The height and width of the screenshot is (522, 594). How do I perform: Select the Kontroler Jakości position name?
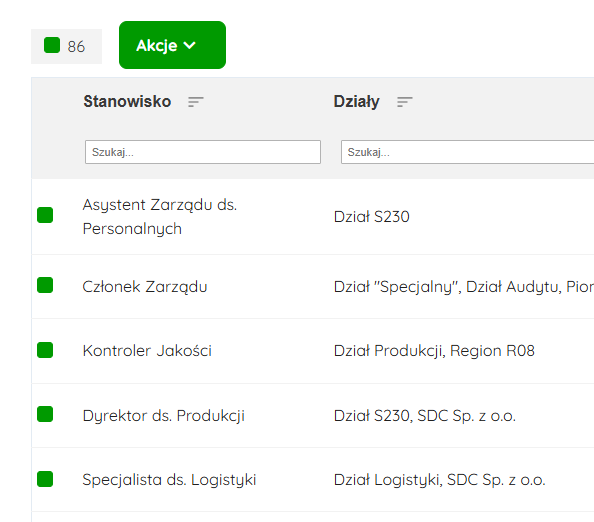click(x=147, y=351)
